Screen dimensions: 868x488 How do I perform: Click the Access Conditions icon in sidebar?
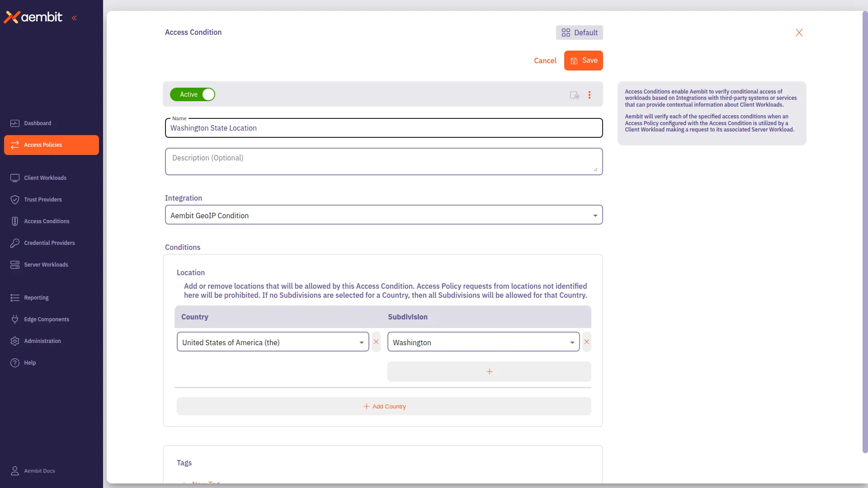[15, 221]
